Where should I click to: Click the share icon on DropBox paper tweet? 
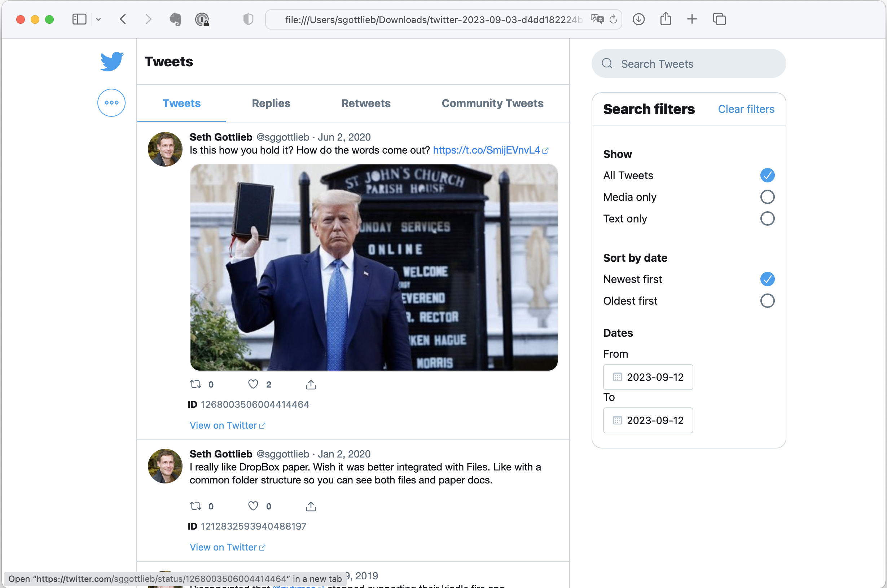[311, 506]
